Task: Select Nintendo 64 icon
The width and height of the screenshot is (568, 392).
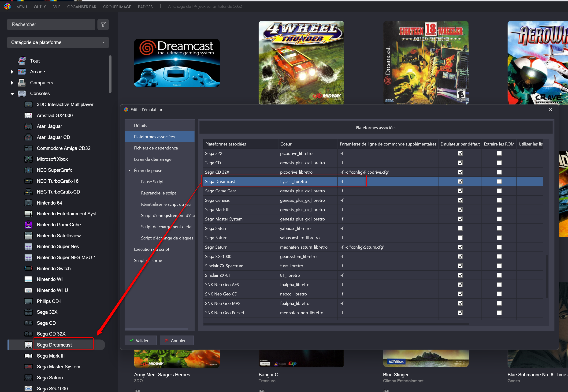Action: (x=29, y=203)
